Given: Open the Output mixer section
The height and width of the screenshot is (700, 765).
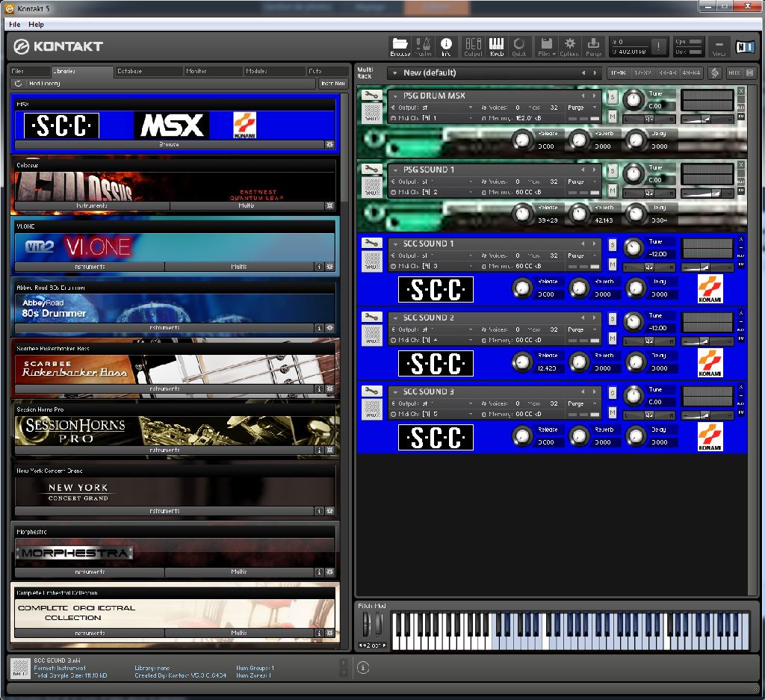Looking at the screenshot, I should (x=473, y=47).
